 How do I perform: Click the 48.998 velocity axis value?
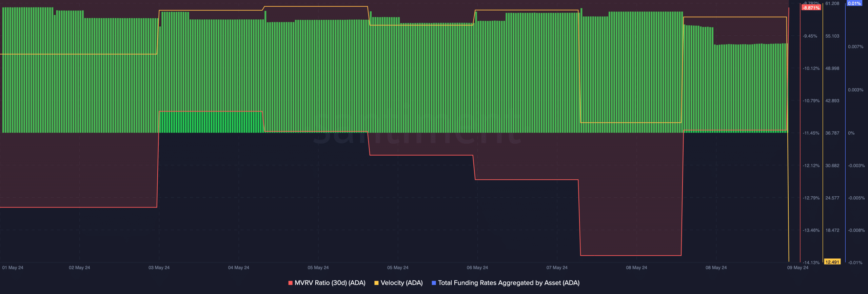tap(832, 68)
